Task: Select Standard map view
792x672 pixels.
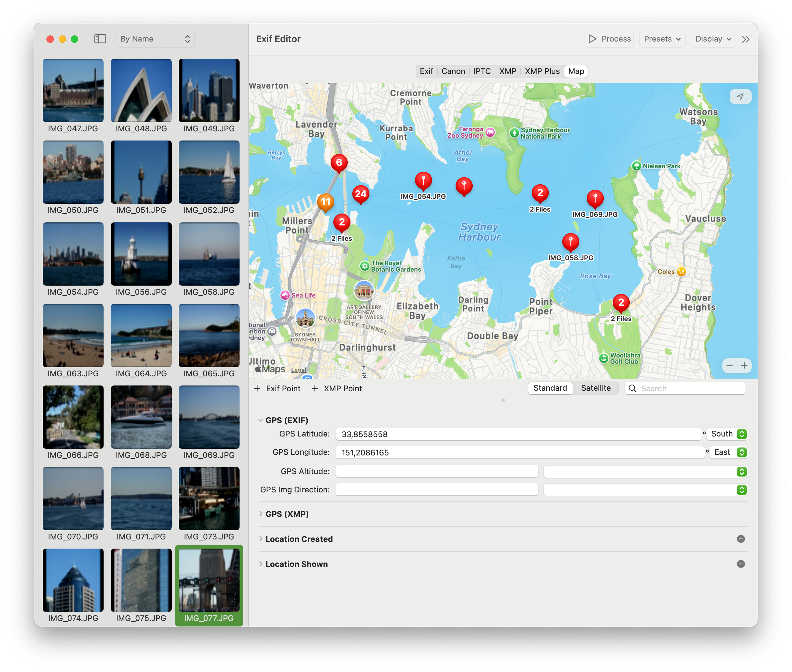Action: 550,388
